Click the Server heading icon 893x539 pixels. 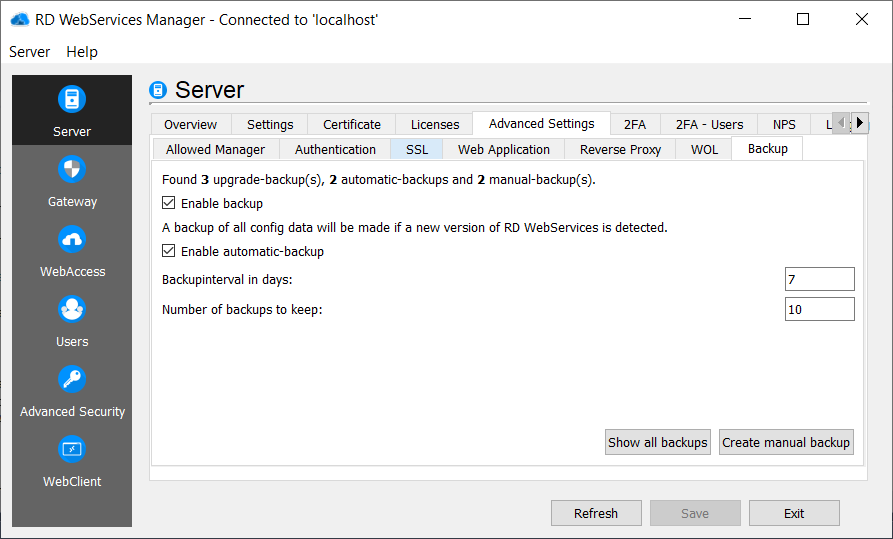[x=158, y=91]
